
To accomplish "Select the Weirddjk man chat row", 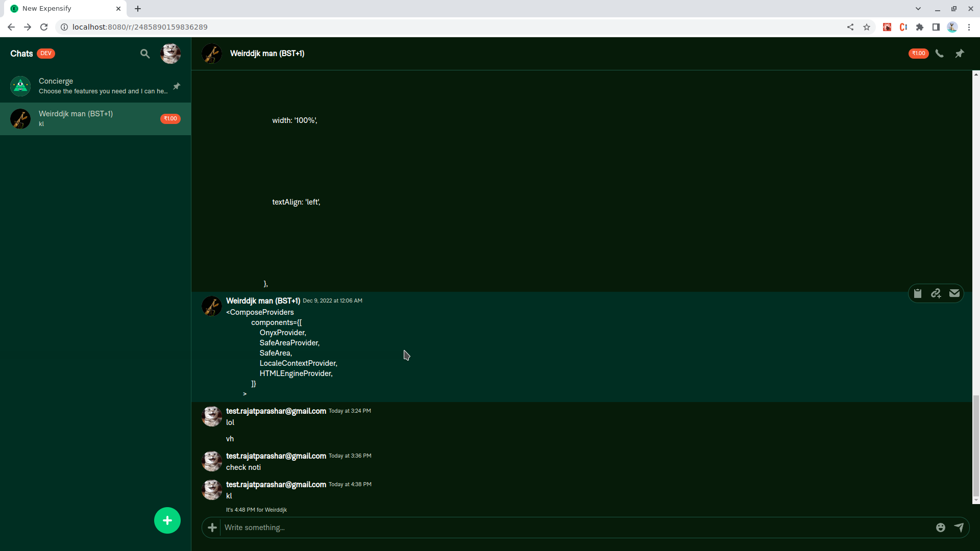I will click(95, 119).
